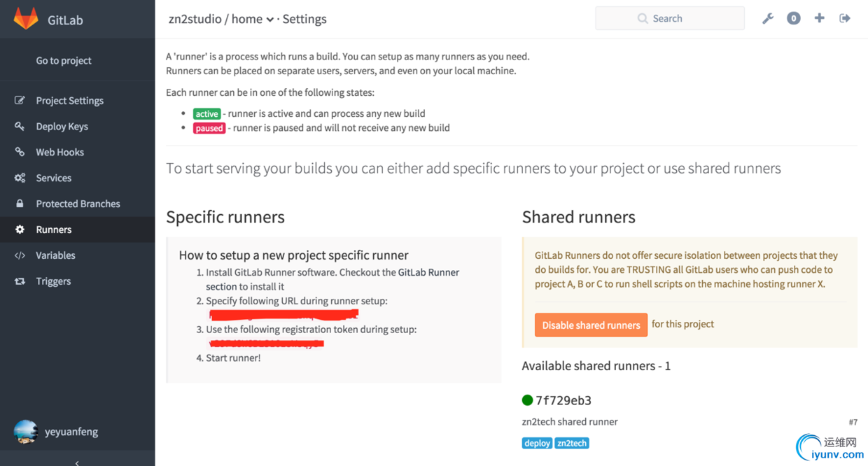Collapse the sidebar with the bottom chevron
Viewport: 868px width, 466px height.
coord(77,463)
